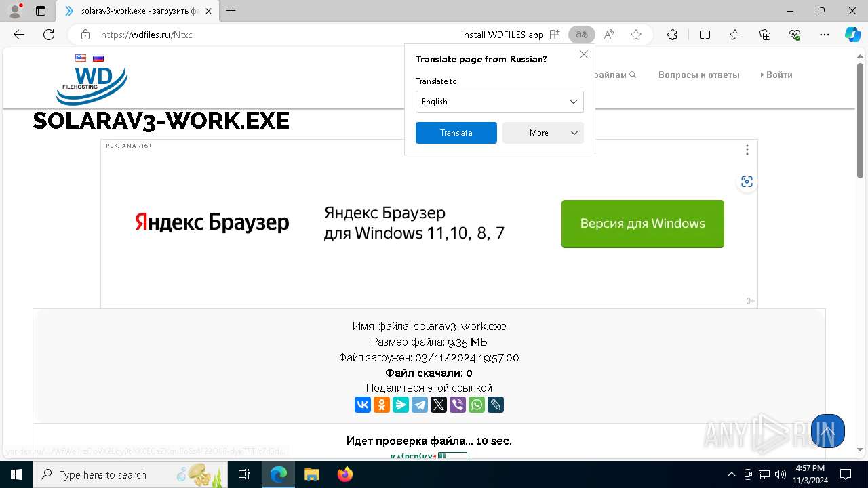Open a new browser tab
The width and height of the screenshot is (868, 488).
tap(231, 11)
